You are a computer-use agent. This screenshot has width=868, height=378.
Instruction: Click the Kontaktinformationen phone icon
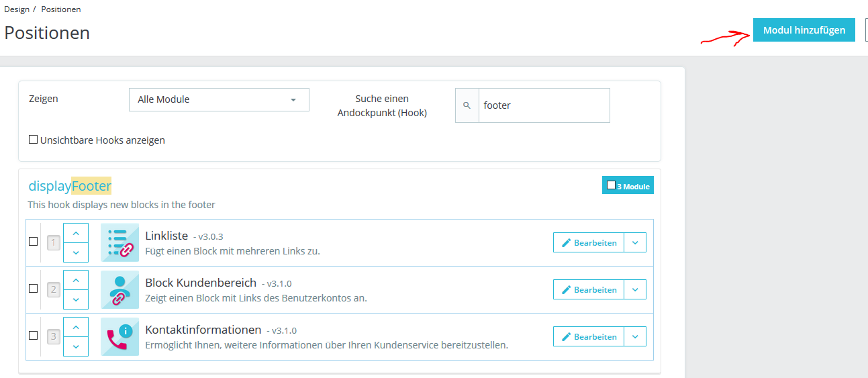(119, 336)
